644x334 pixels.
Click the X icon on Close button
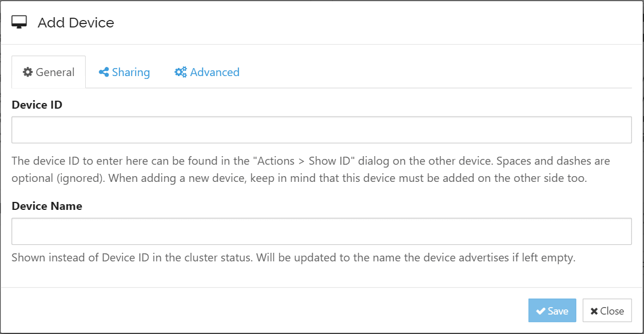click(594, 311)
